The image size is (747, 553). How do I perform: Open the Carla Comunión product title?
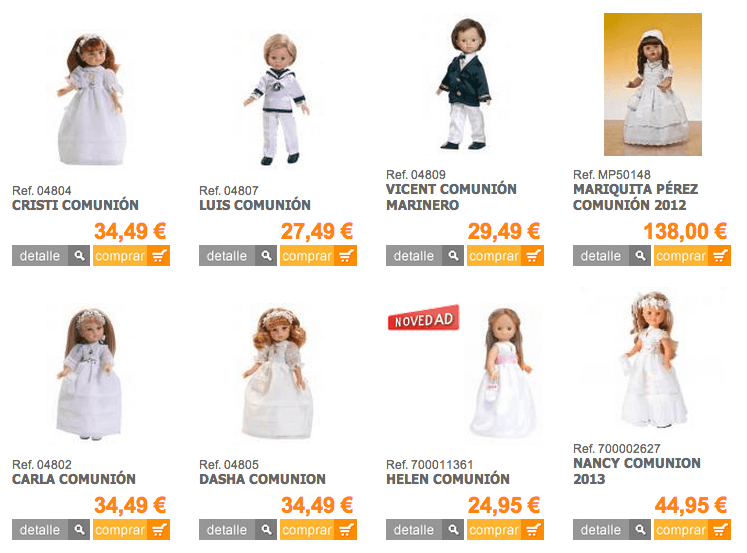coord(74,479)
